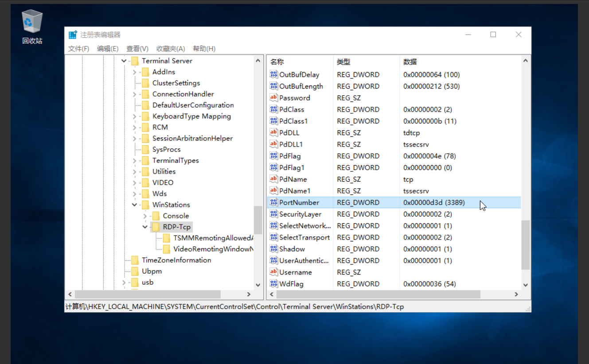The image size is (589, 364).
Task: Select the Ubpm key
Action: click(152, 271)
